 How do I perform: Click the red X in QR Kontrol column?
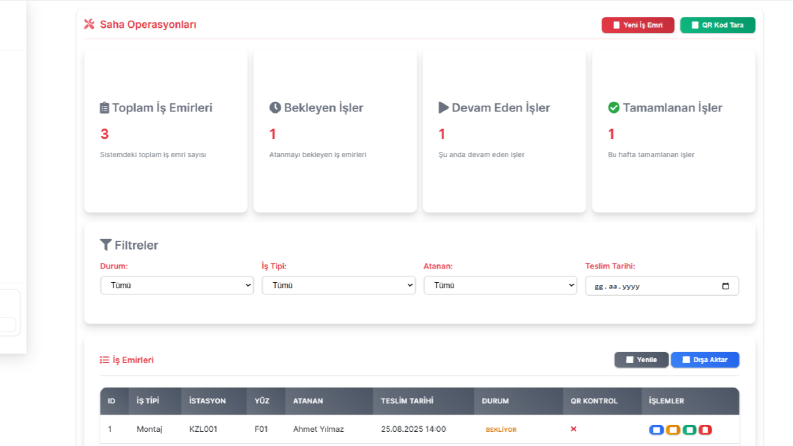tap(573, 429)
